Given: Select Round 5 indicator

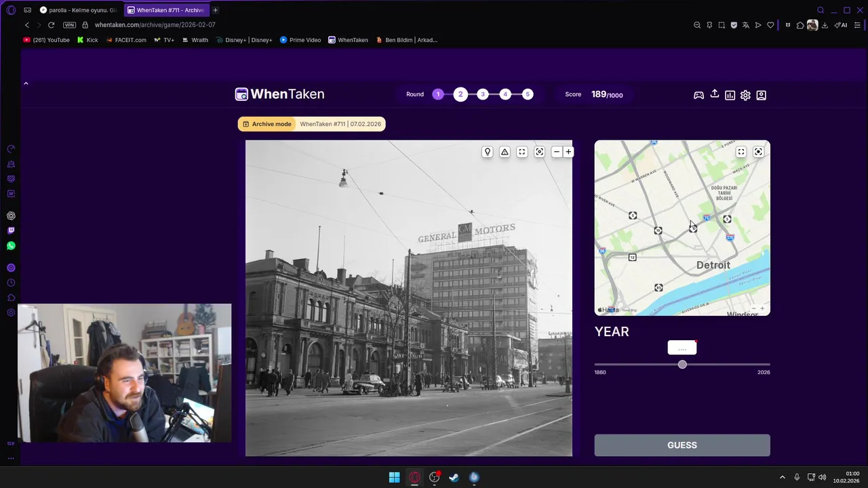Looking at the screenshot, I should click(x=528, y=94).
